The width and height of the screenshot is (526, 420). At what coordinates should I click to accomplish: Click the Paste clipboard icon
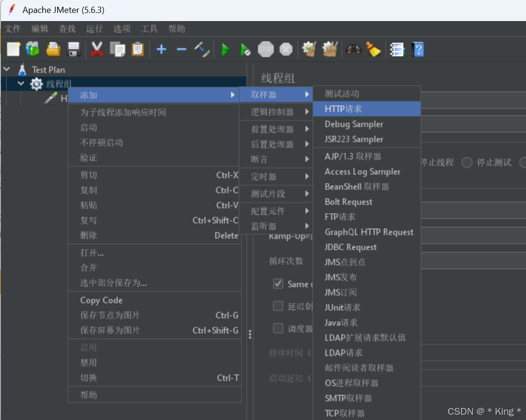point(138,49)
